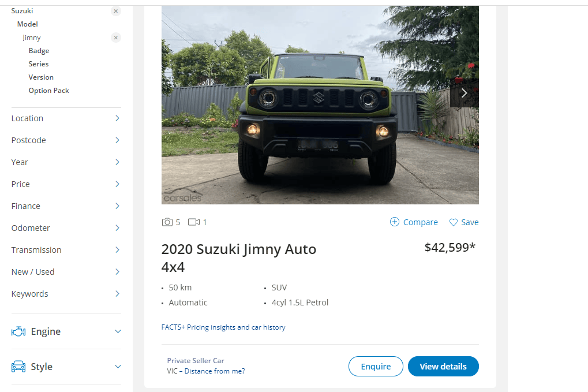This screenshot has width=588, height=392.
Task: Click the Compare plus icon
Action: pos(395,222)
